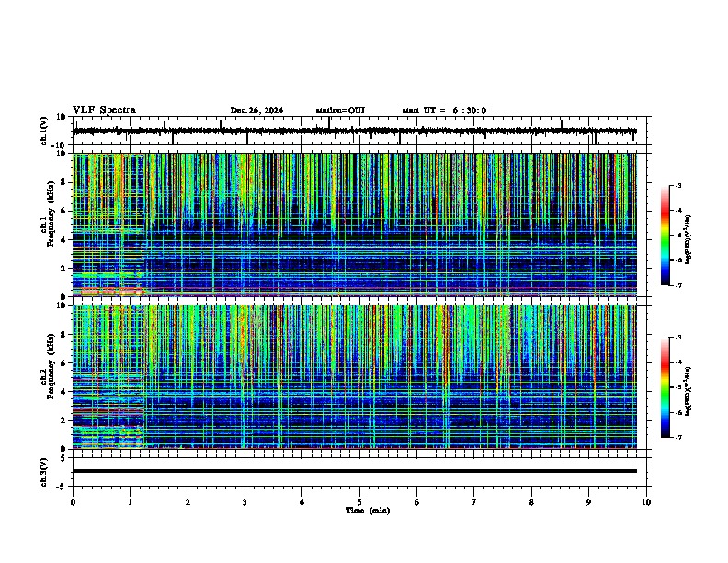Click the "Time (min)" axis label
This screenshot has height=563, width=728.
click(x=368, y=511)
